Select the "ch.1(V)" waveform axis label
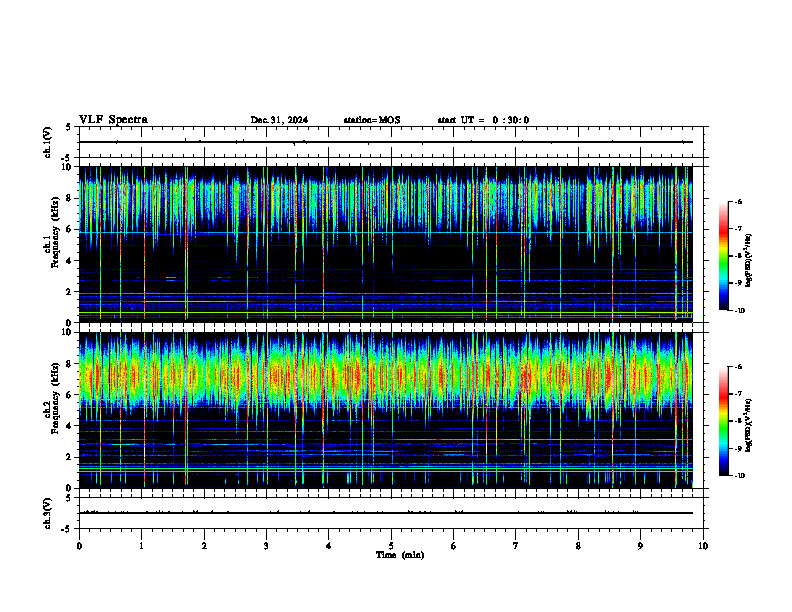Screen dimensions: 792x612 [47, 142]
